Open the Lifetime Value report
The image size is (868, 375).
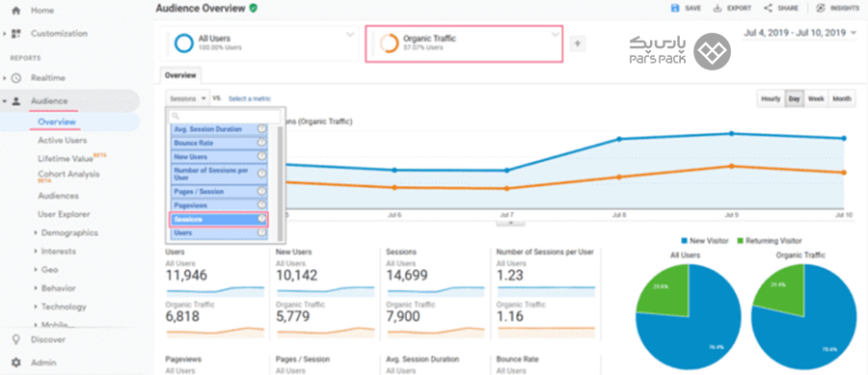click(66, 159)
